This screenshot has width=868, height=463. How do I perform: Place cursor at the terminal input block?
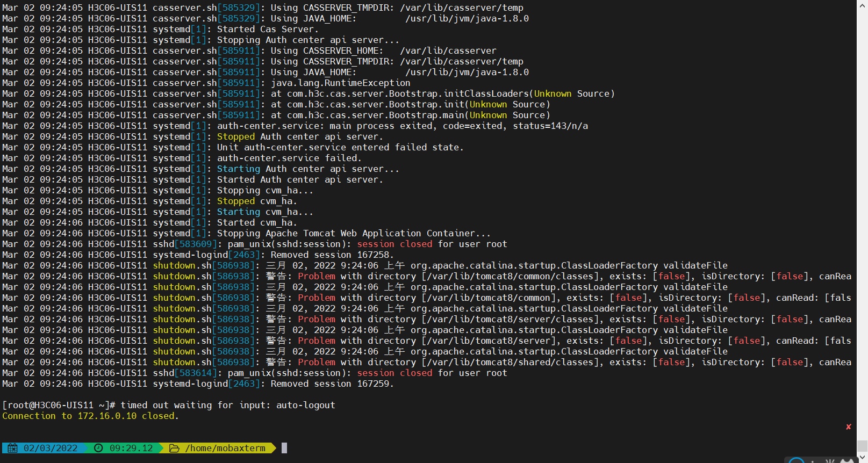[x=284, y=448]
